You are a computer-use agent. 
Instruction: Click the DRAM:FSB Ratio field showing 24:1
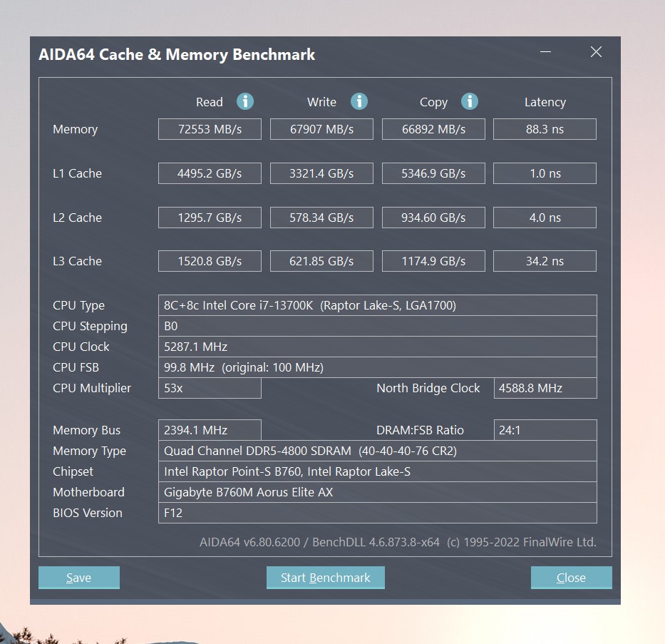pos(544,430)
